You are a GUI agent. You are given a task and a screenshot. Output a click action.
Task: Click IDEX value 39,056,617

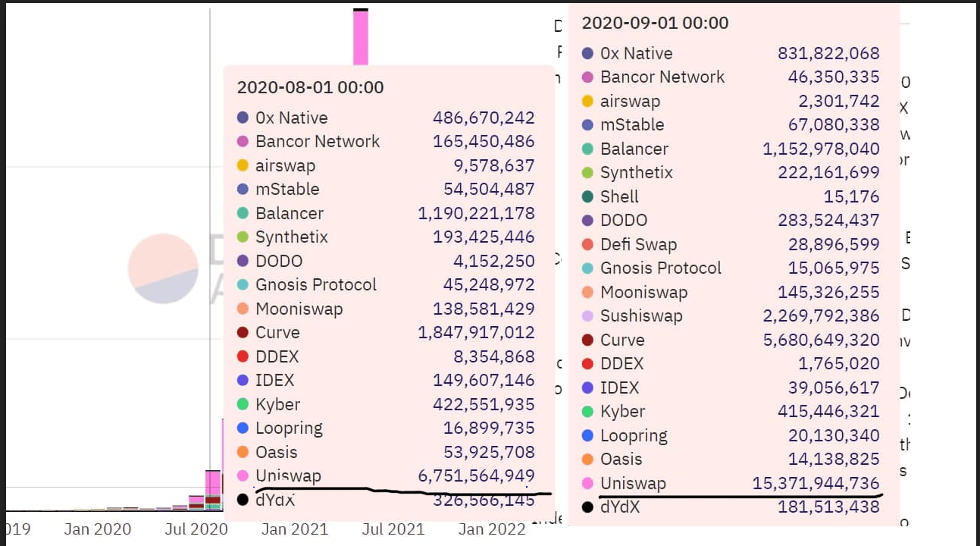[834, 388]
